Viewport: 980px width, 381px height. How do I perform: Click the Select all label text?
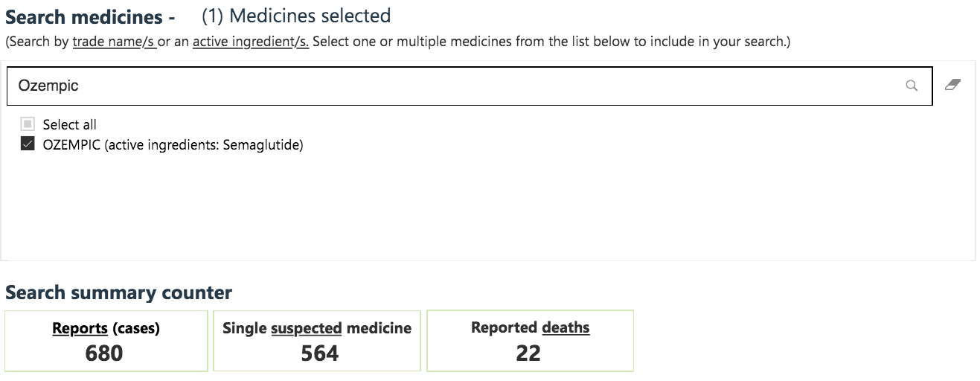(70, 124)
